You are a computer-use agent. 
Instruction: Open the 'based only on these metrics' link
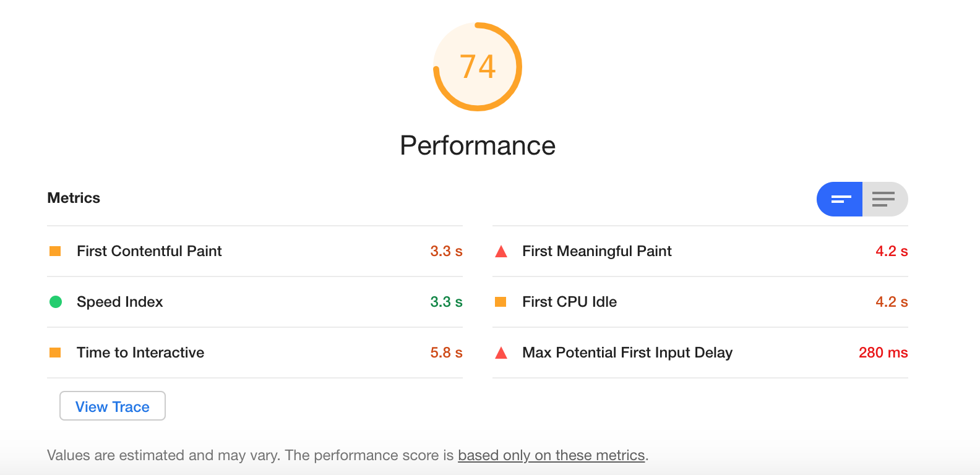(x=551, y=455)
